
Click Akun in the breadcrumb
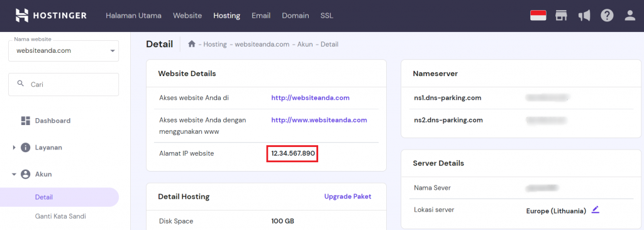305,45
